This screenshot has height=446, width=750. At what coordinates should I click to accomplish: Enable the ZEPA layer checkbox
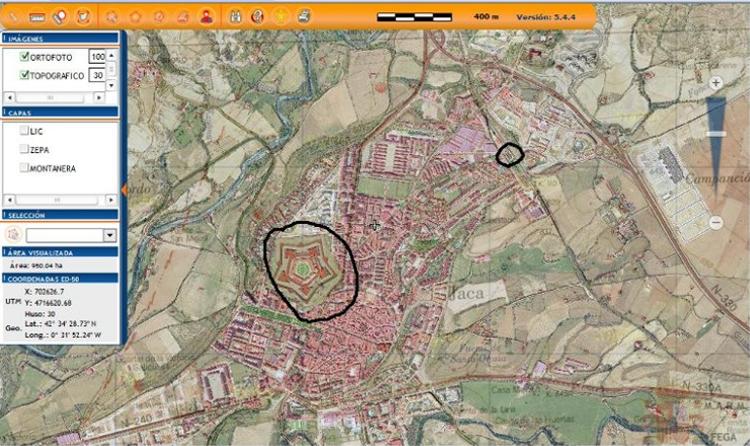(25, 149)
